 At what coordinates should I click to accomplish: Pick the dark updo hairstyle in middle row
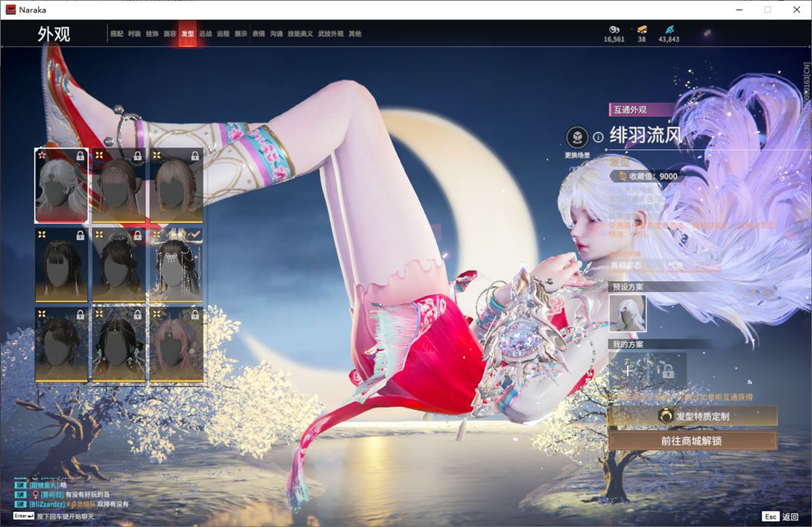coord(119,265)
